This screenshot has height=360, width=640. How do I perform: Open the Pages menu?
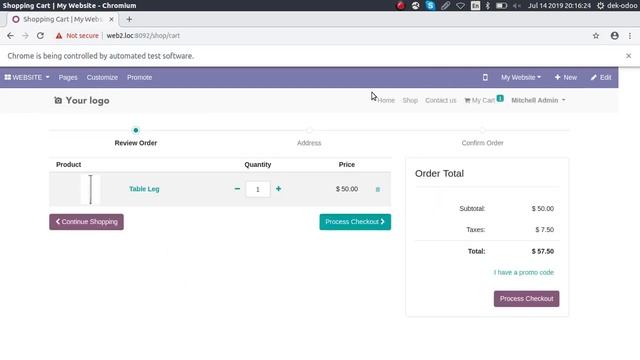(x=68, y=77)
